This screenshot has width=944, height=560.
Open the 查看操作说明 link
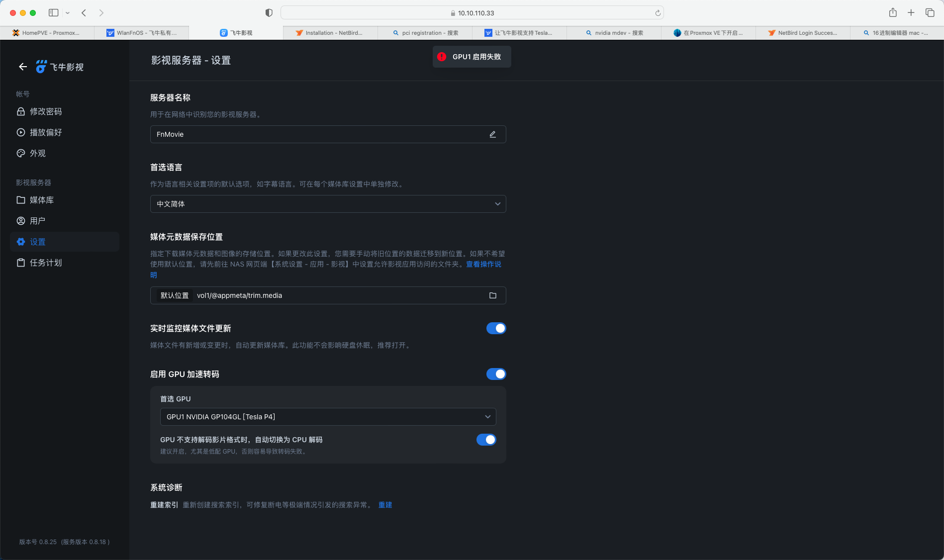click(x=483, y=264)
